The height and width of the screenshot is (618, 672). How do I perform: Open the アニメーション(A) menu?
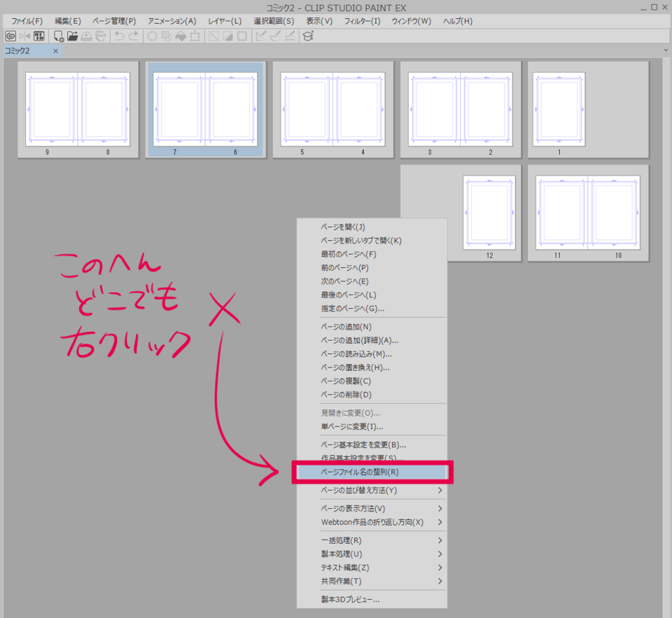(172, 21)
